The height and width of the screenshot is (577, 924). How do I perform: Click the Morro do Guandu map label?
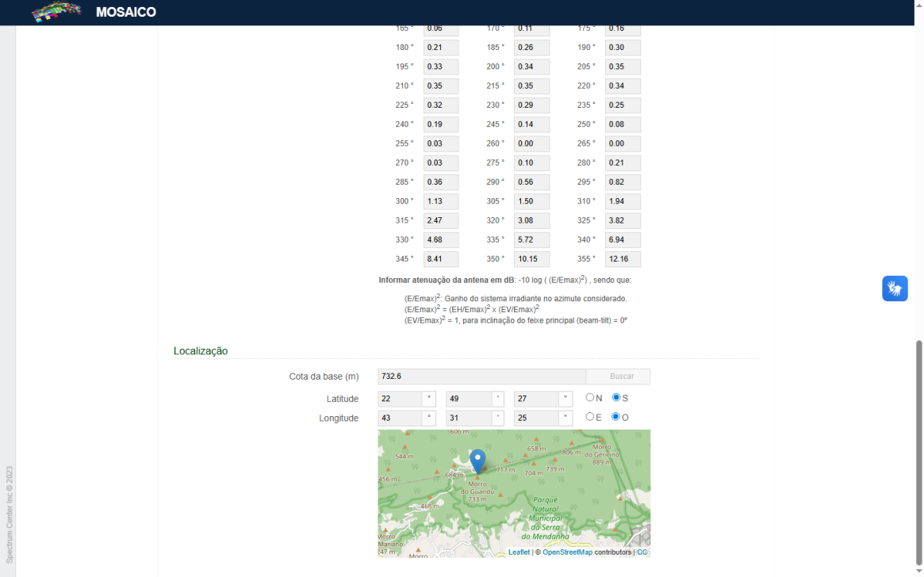click(477, 491)
